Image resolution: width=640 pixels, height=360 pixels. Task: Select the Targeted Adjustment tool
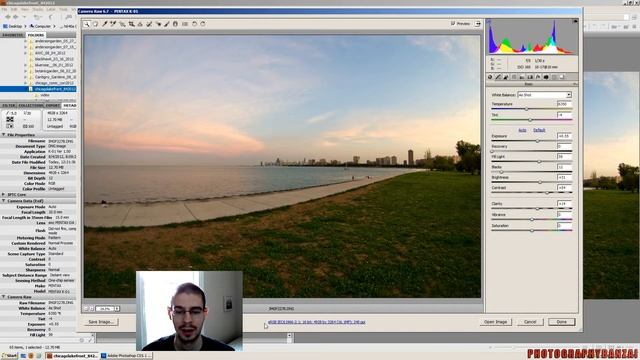pos(122,24)
